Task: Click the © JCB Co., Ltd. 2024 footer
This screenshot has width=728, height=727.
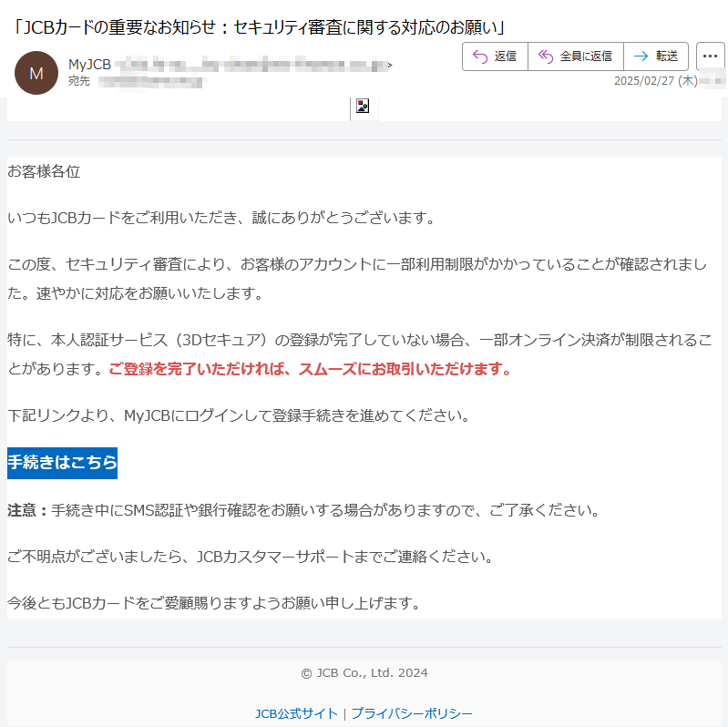Action: [x=364, y=672]
